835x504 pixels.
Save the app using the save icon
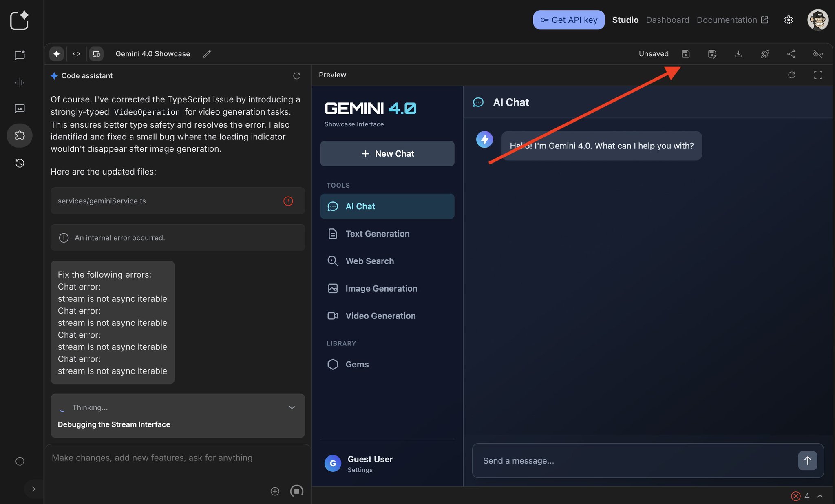coord(685,54)
